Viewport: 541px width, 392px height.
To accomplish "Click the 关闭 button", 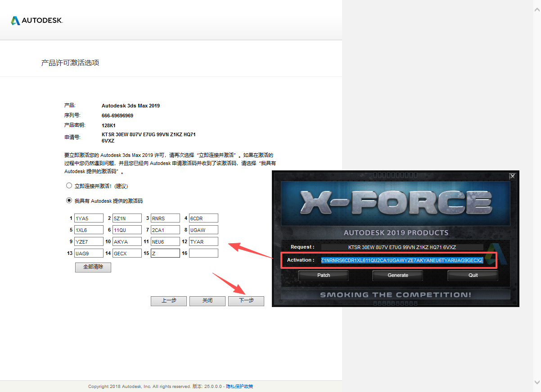I will (207, 301).
